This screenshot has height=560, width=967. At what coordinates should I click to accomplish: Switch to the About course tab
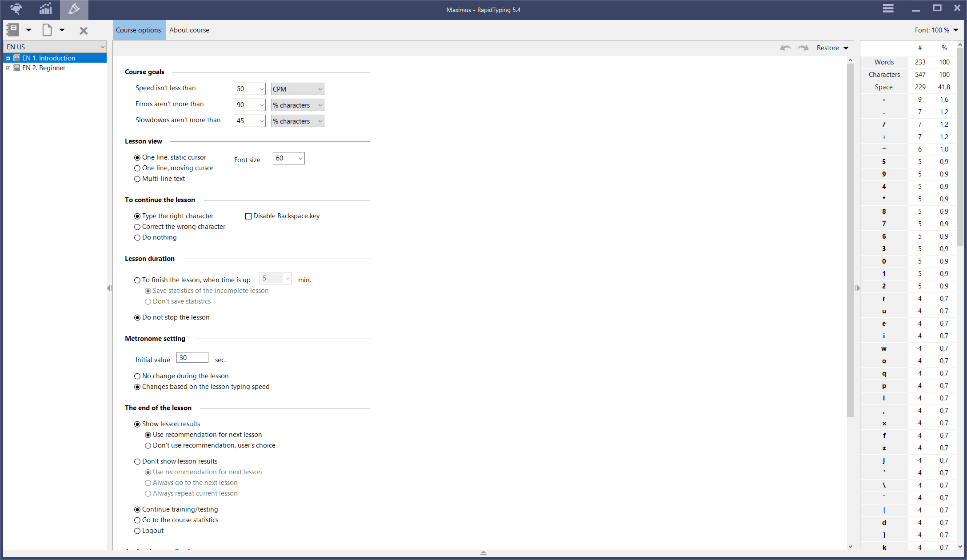(189, 30)
